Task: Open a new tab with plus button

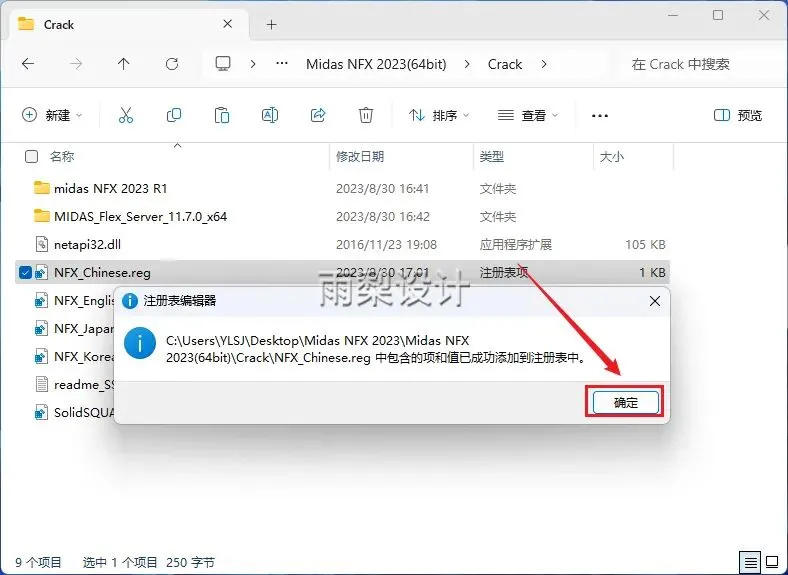Action: coord(271,25)
